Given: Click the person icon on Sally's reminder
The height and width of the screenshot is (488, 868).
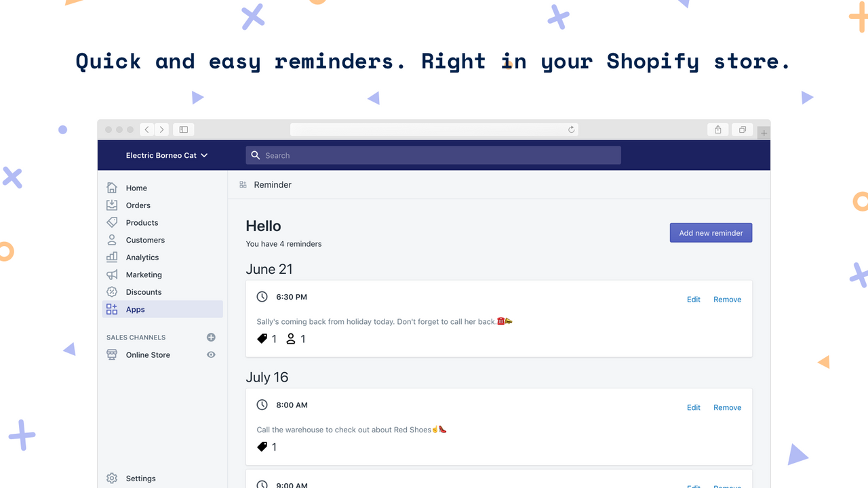Looking at the screenshot, I should pyautogui.click(x=290, y=338).
